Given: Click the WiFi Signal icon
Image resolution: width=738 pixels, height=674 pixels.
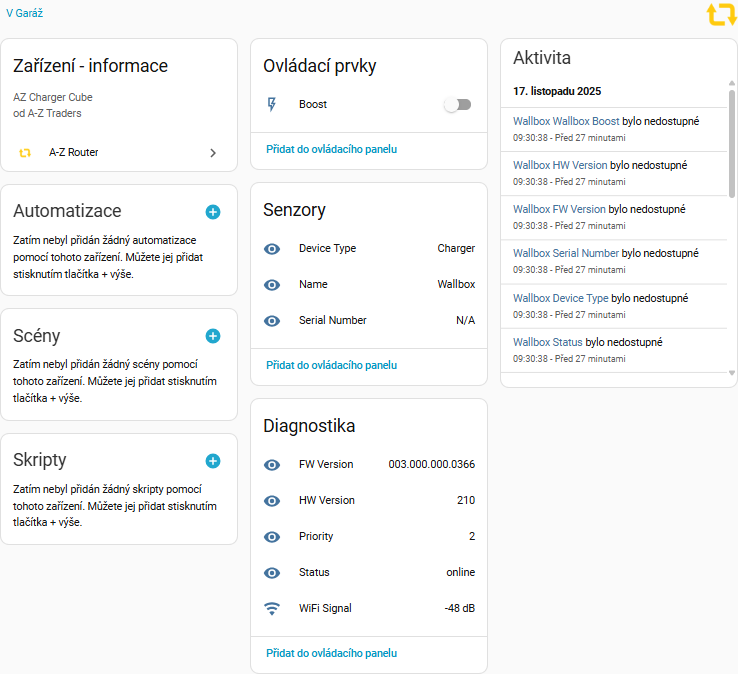Looking at the screenshot, I should (x=271, y=608).
